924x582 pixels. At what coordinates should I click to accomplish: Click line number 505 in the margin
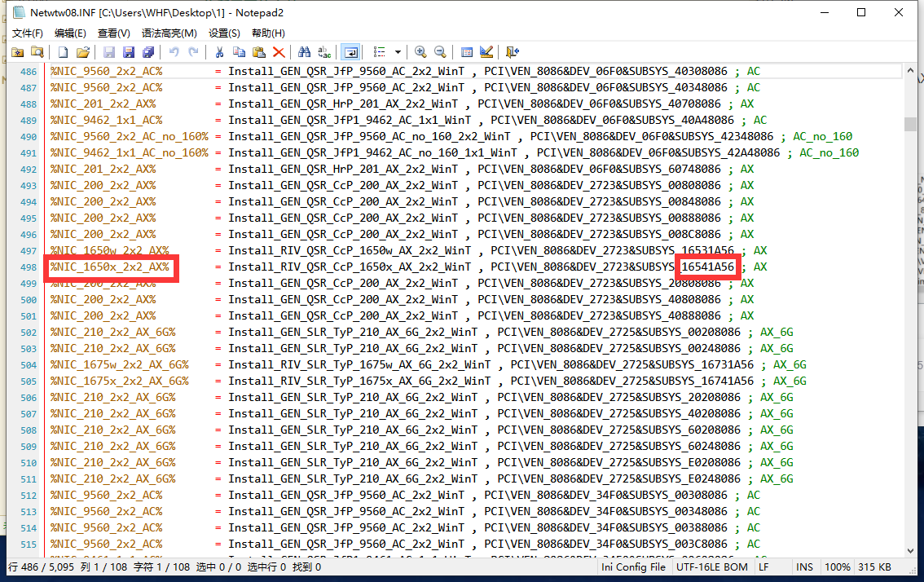(29, 381)
